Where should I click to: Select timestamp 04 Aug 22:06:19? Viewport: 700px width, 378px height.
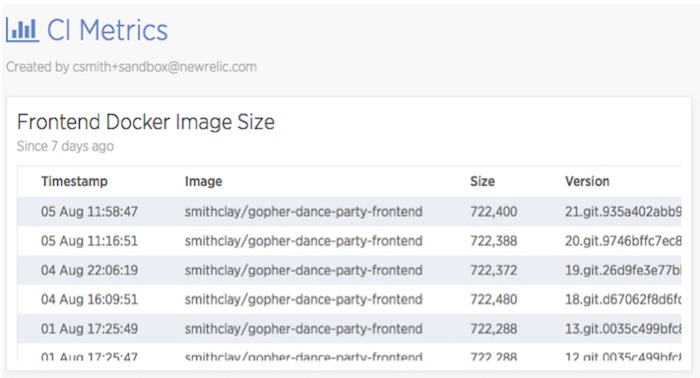(89, 270)
